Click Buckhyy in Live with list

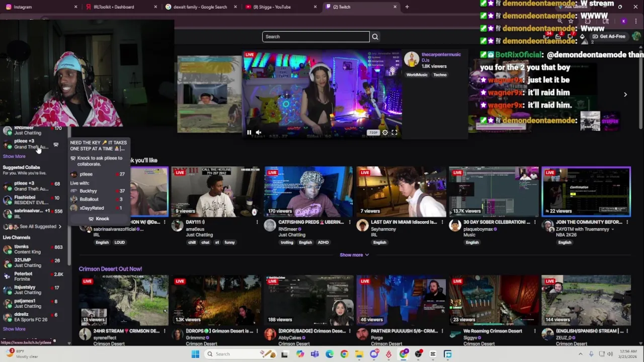pos(98,191)
